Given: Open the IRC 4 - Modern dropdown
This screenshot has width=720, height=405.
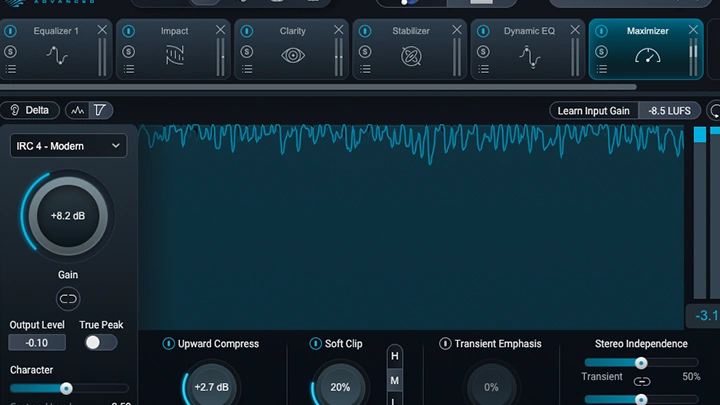Looking at the screenshot, I should click(x=68, y=146).
